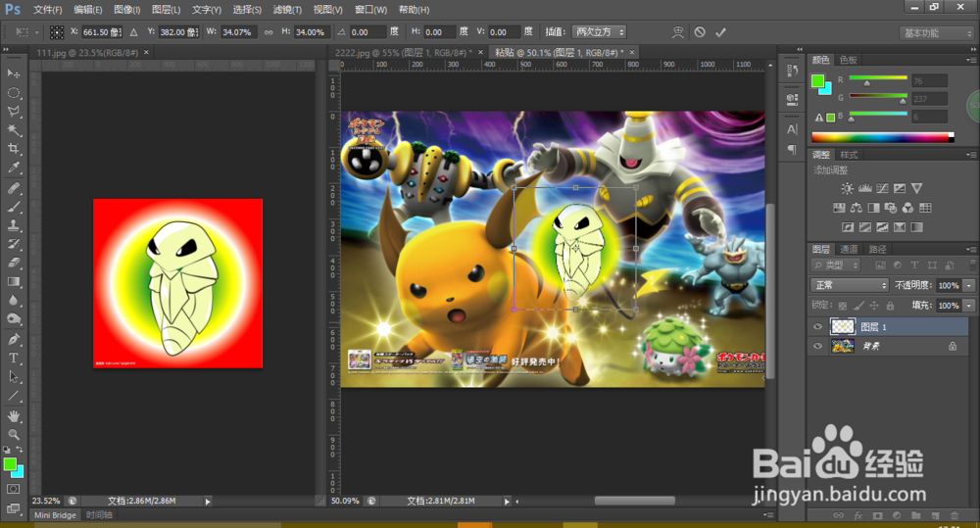This screenshot has width=980, height=528.
Task: Click the foreground green color swatch in toolbar
Action: pos(10,464)
